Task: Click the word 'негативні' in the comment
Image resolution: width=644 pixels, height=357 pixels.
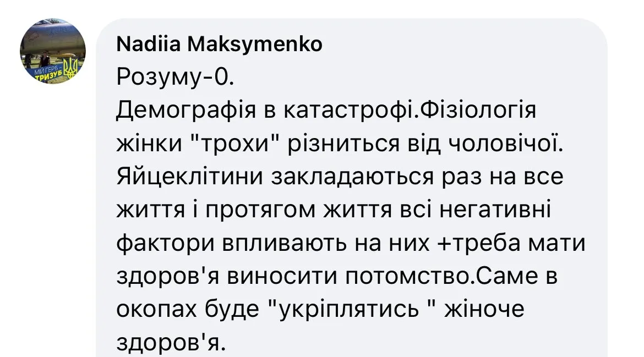Action: (495, 210)
